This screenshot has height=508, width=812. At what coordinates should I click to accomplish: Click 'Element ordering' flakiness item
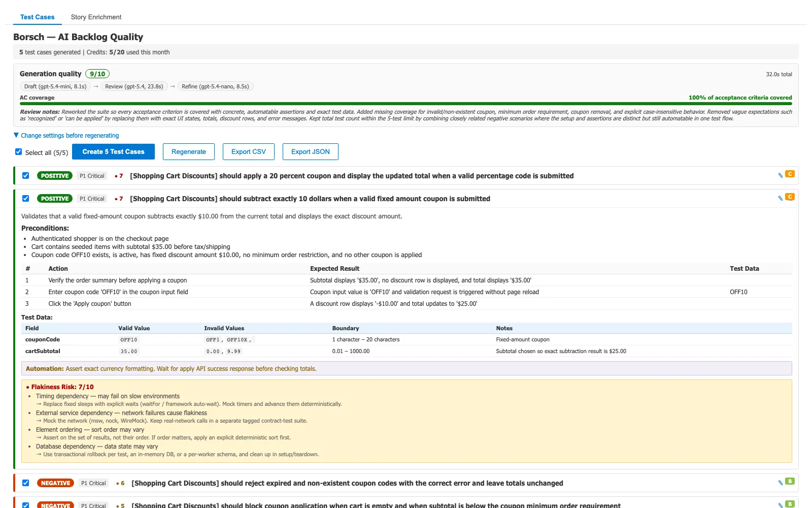[x=90, y=430]
